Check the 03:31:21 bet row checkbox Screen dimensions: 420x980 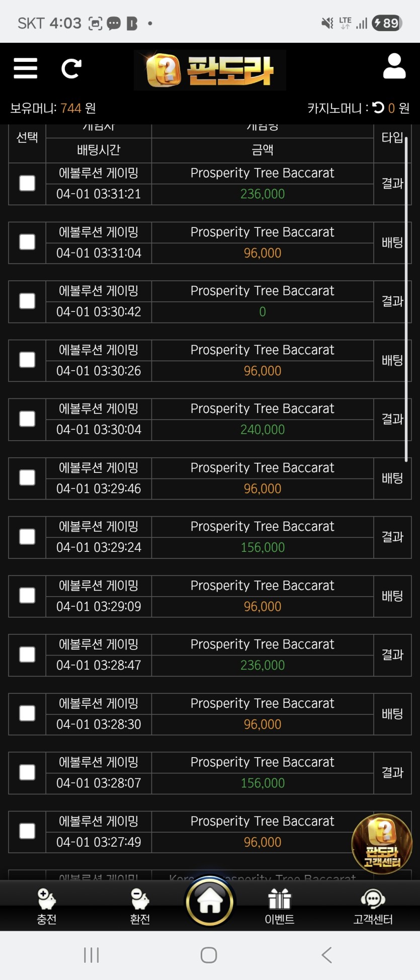(x=27, y=183)
